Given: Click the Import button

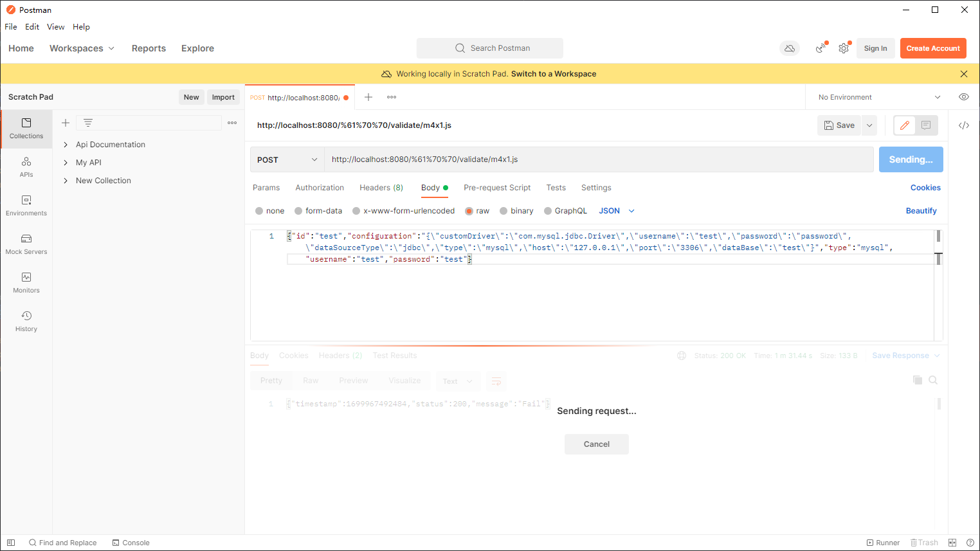Looking at the screenshot, I should [223, 97].
